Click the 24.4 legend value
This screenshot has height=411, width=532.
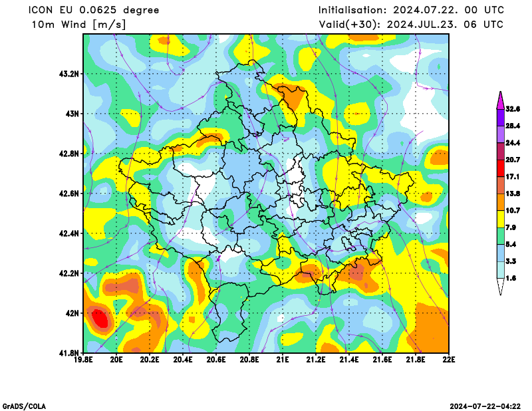[513, 143]
